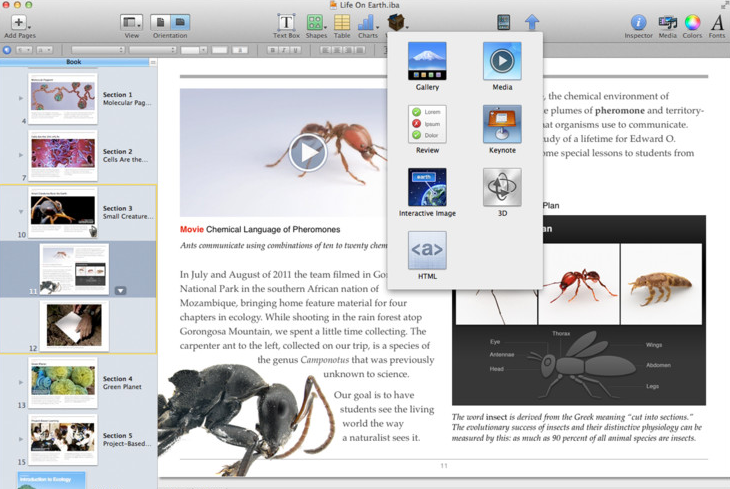Screen dimensions: 730x489
Task: Add an HTML widget
Action: 427,250
